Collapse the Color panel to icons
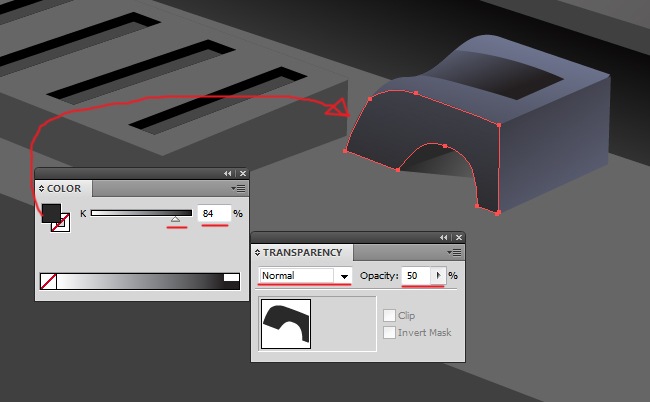 pyautogui.click(x=228, y=174)
